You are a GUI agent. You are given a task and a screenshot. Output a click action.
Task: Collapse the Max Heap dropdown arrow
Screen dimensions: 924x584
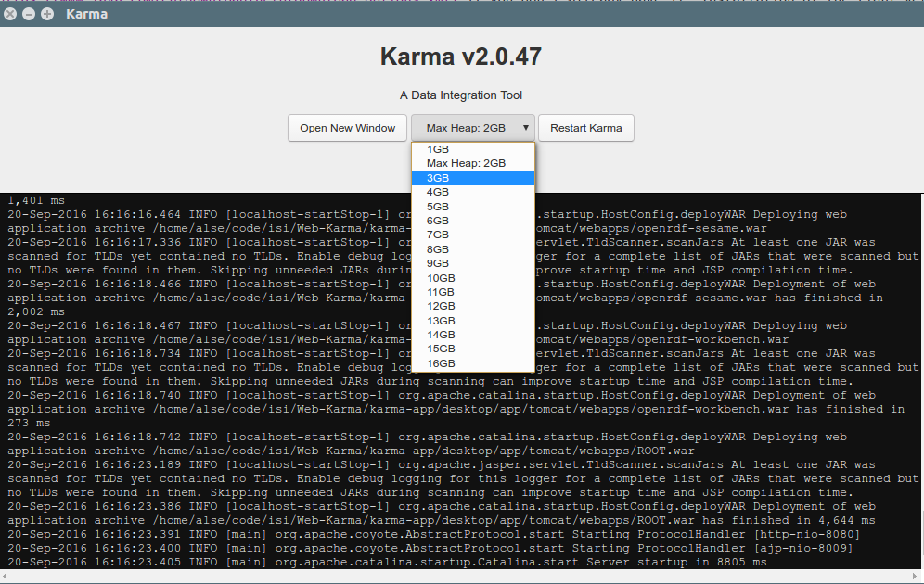click(525, 128)
